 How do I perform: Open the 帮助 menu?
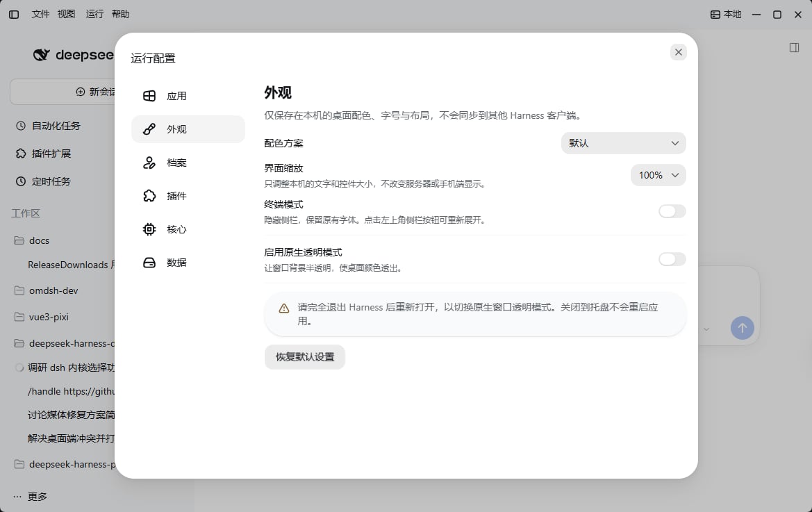pyautogui.click(x=120, y=14)
